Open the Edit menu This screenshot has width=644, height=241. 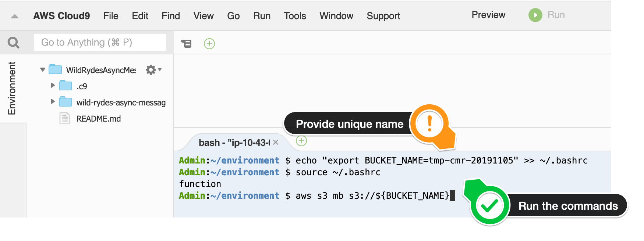(x=140, y=16)
